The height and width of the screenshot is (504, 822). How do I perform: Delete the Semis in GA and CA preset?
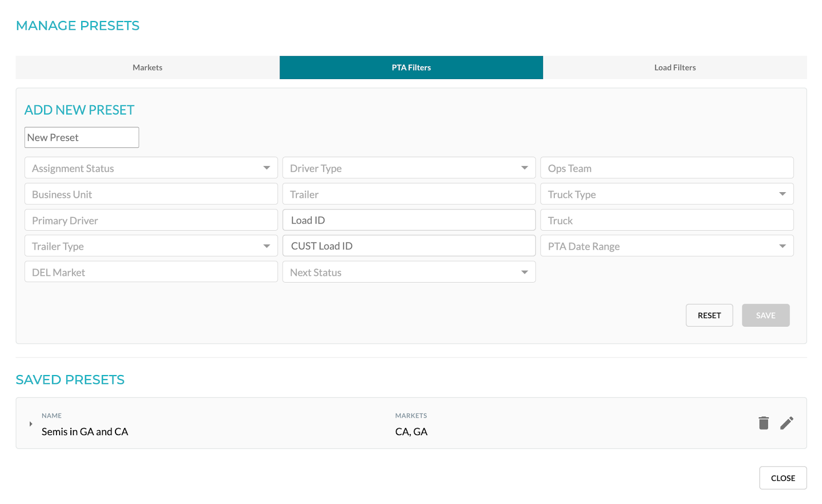pyautogui.click(x=763, y=423)
